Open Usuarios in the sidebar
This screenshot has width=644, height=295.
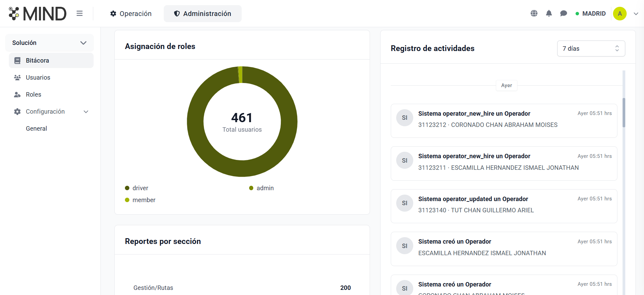coord(51,77)
